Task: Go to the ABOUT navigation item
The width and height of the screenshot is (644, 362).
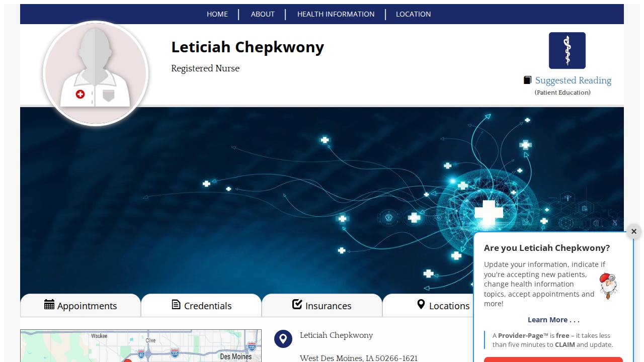Action: tap(263, 14)
